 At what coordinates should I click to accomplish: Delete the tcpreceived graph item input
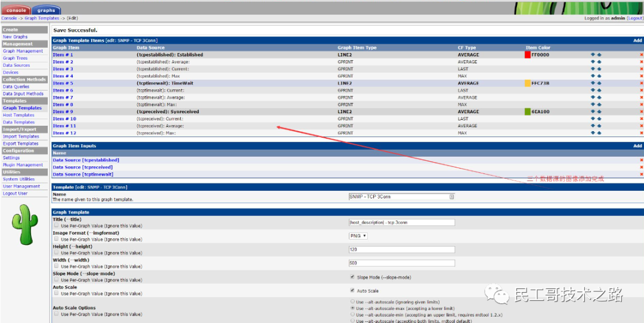(x=641, y=167)
